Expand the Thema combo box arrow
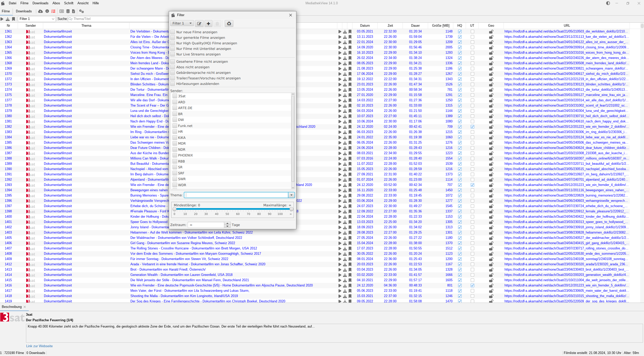Viewport: 644px width, 356px height. click(291, 195)
